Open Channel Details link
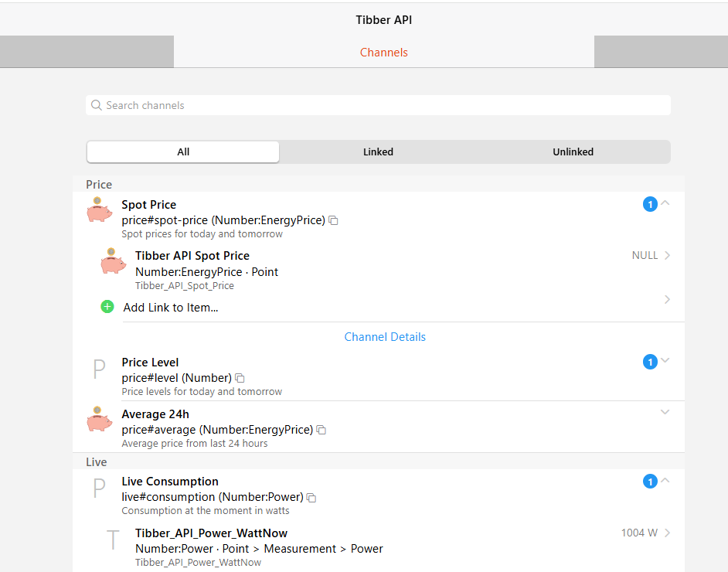This screenshot has width=728, height=572. pyautogui.click(x=385, y=337)
